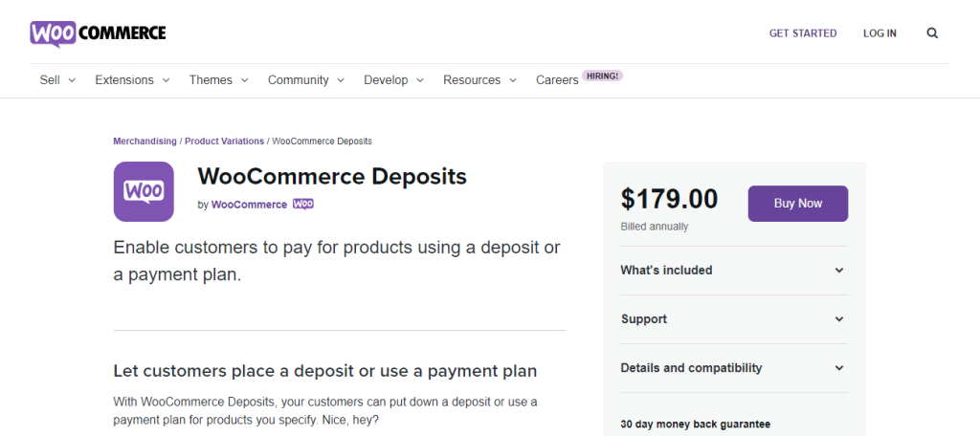The image size is (980, 436).
Task: Open the Sell dropdown menu
Action: pyautogui.click(x=57, y=80)
